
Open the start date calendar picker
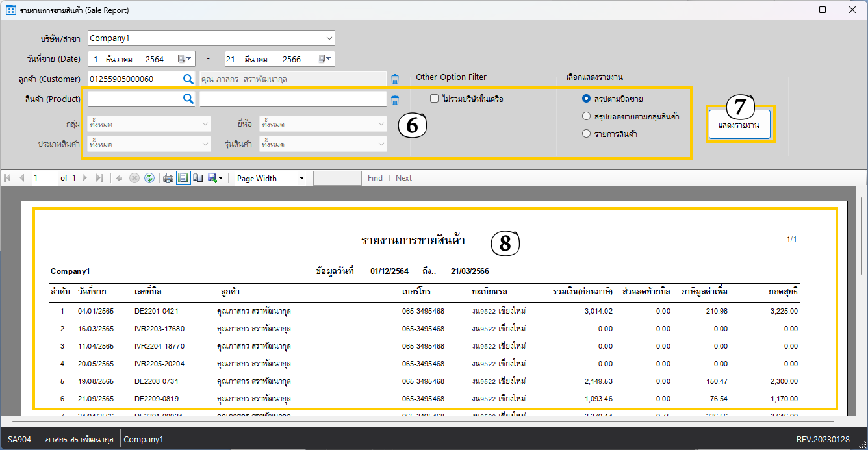(185, 59)
